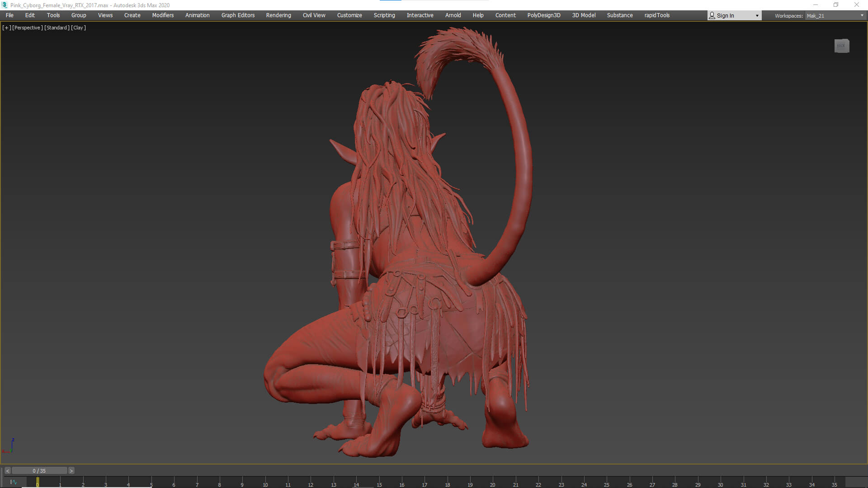This screenshot has width=868, height=488.
Task: Open the Workspaces Mak_21 dropdown
Action: point(835,15)
